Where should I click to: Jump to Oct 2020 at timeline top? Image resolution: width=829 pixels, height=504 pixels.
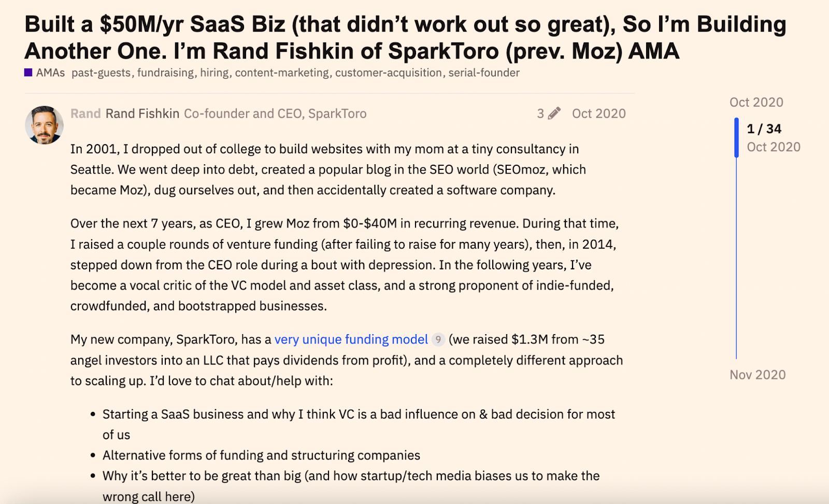click(756, 103)
